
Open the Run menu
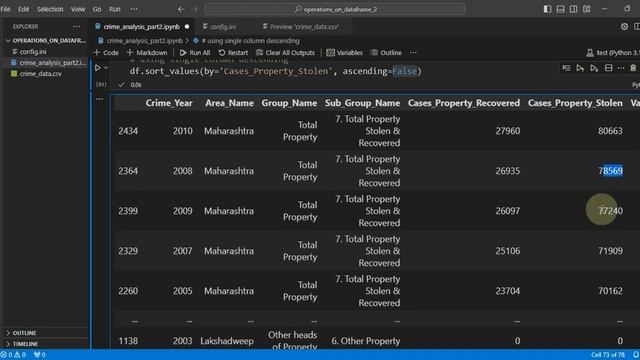pos(115,9)
